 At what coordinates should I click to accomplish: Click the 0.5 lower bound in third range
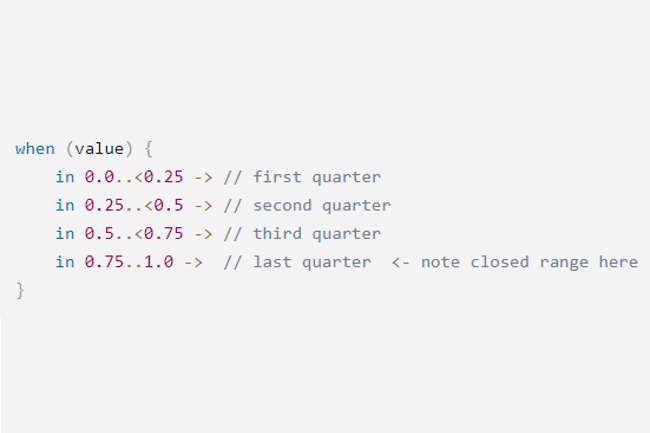[x=99, y=233]
